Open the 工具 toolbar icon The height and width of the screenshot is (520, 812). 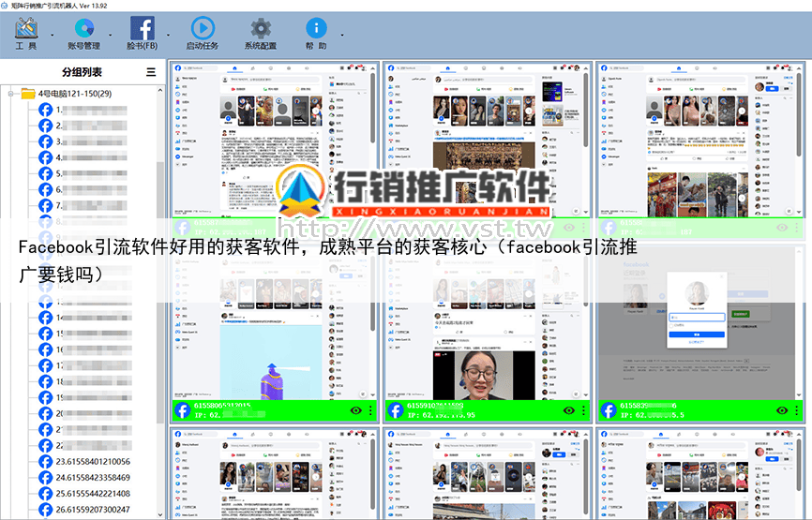[x=26, y=33]
